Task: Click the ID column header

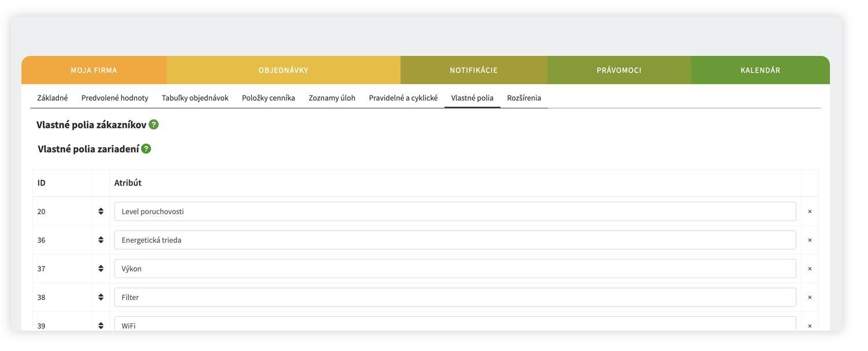Action: point(42,182)
